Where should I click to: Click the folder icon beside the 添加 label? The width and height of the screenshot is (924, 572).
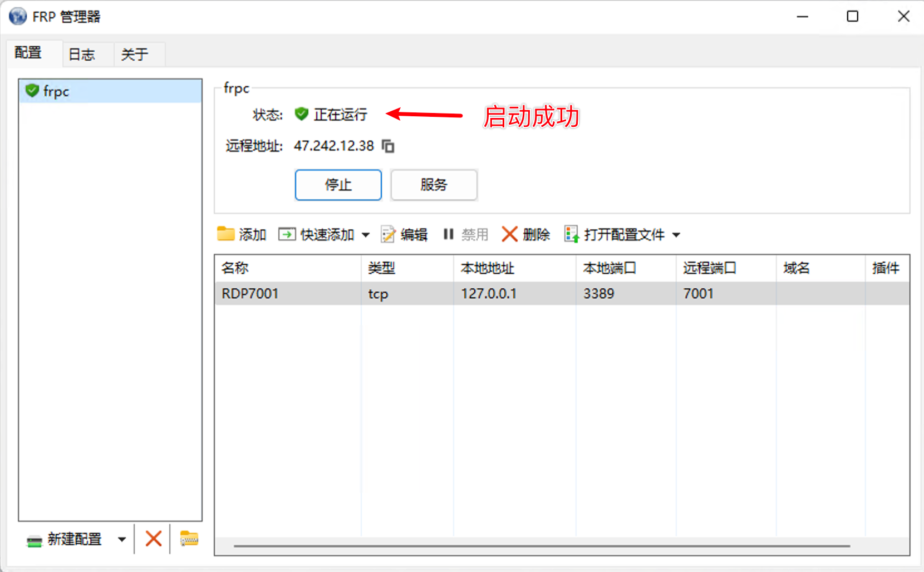pyautogui.click(x=226, y=234)
